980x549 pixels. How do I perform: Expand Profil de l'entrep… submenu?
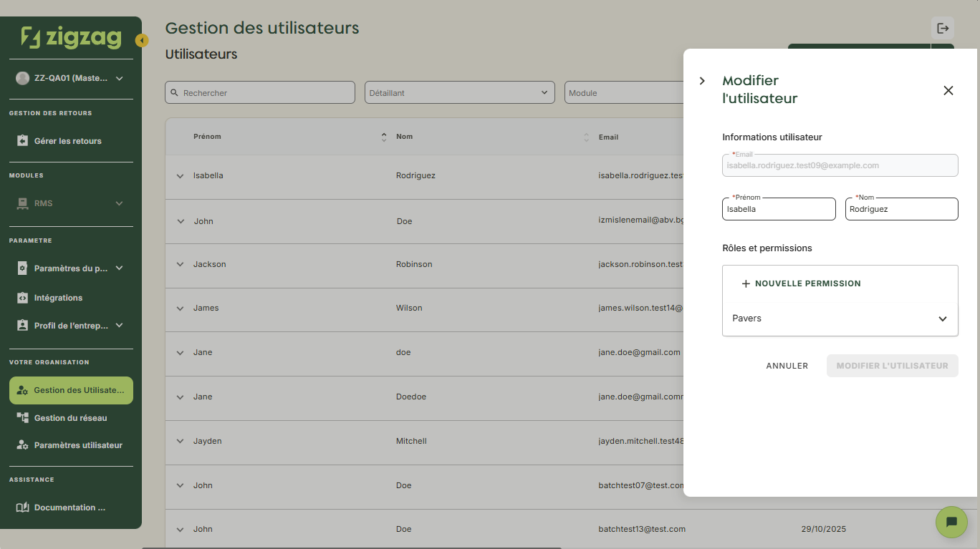[120, 325]
